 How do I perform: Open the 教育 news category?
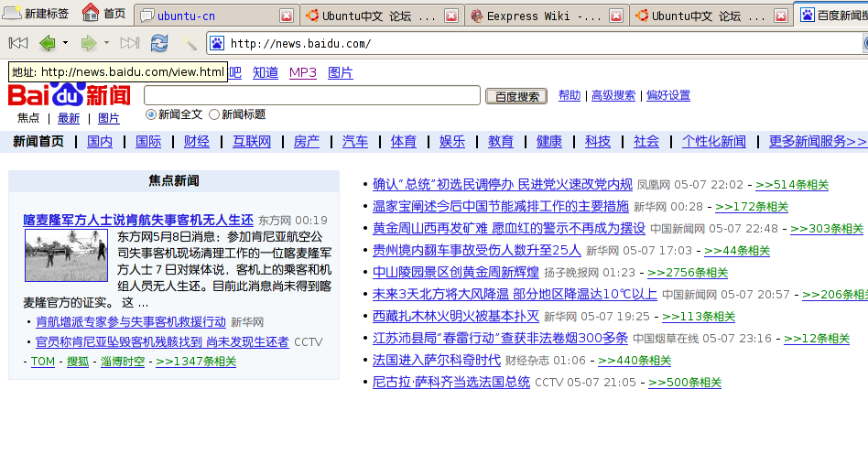(501, 142)
